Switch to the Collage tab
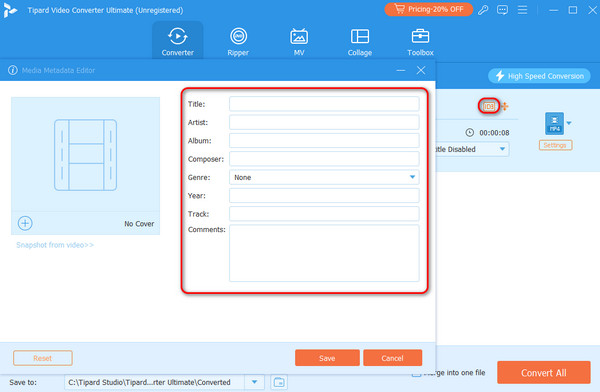The image size is (600, 392). [x=360, y=41]
